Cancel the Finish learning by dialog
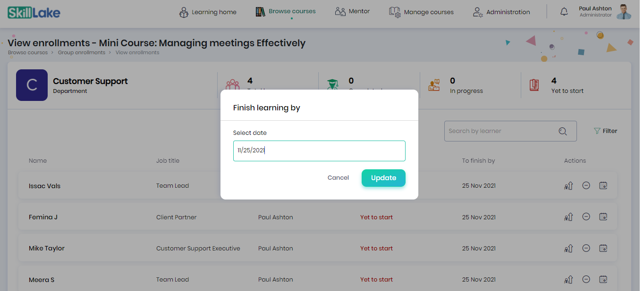The image size is (644, 291). (338, 178)
